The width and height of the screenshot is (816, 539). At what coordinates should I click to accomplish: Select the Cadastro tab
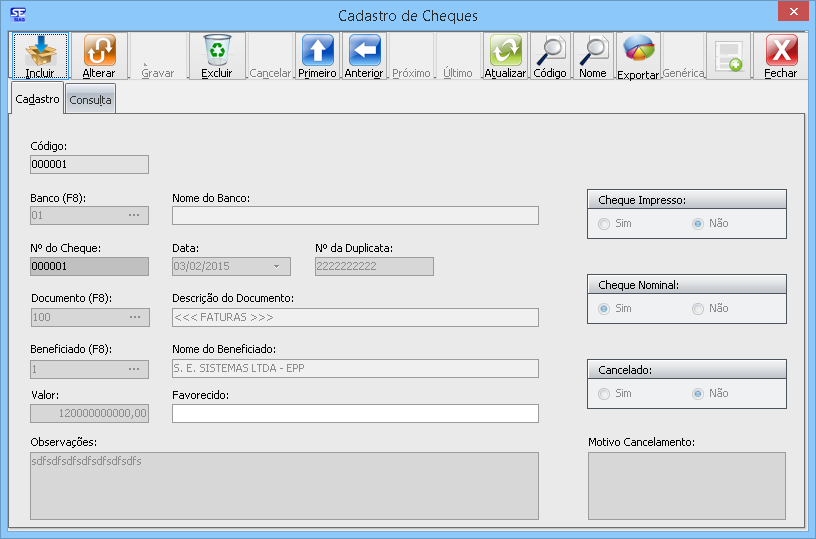point(37,99)
